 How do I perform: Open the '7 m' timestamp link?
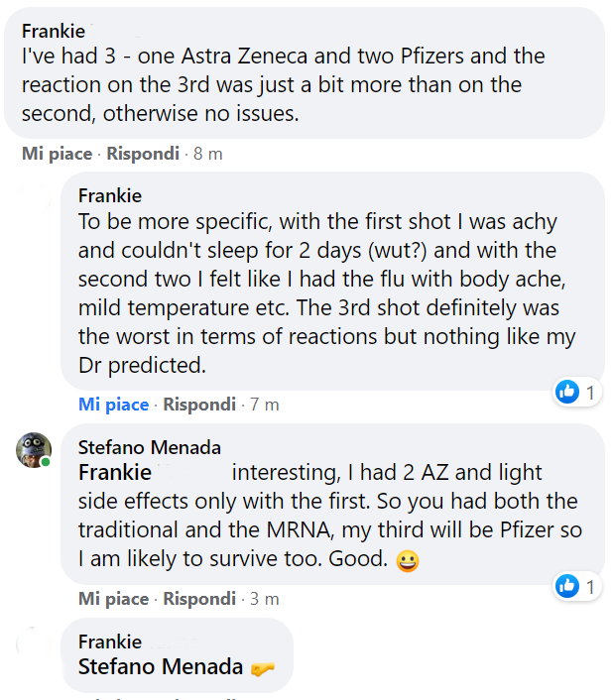click(x=264, y=405)
